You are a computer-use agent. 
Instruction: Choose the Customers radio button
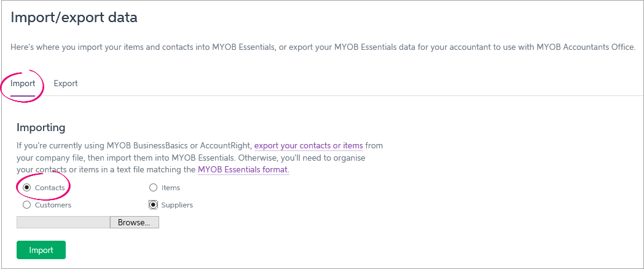click(26, 205)
